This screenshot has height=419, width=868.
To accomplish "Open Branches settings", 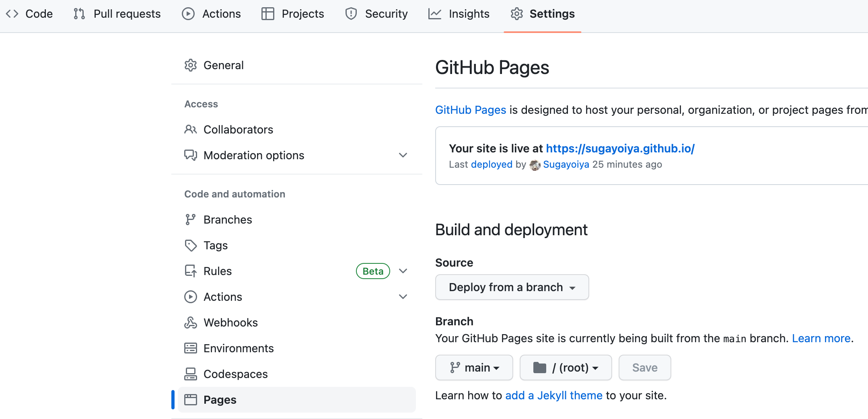I will [x=297, y=220].
